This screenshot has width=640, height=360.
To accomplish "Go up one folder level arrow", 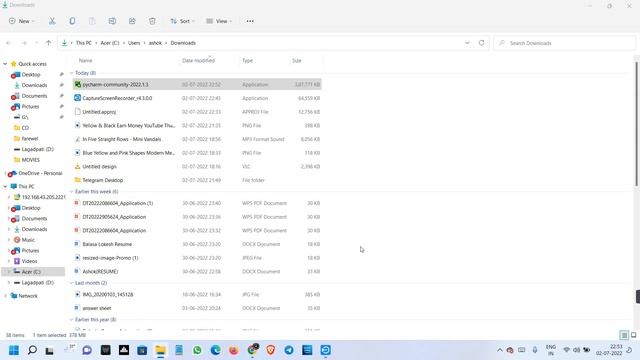I will [x=48, y=43].
